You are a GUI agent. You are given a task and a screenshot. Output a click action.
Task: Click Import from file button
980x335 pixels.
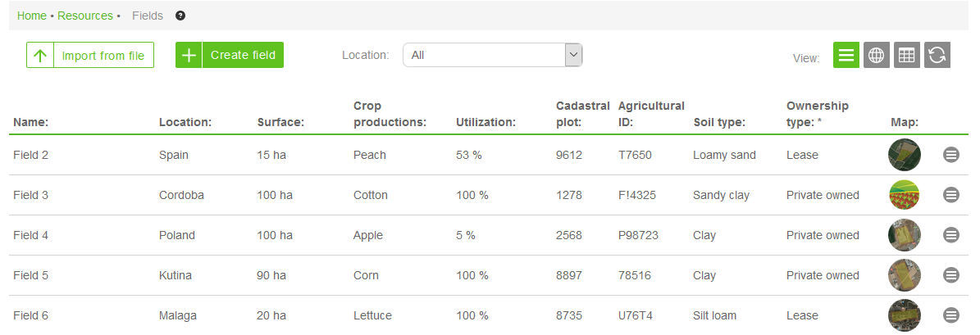tap(90, 56)
